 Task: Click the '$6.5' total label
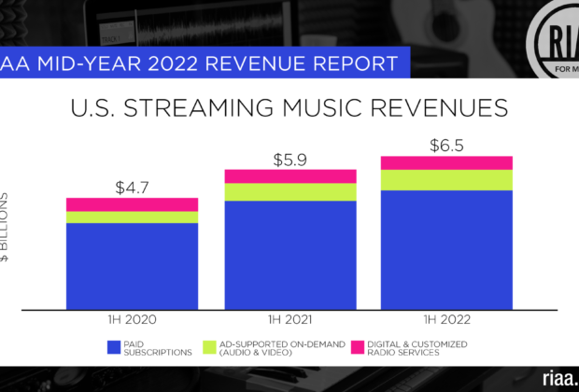pos(446,146)
